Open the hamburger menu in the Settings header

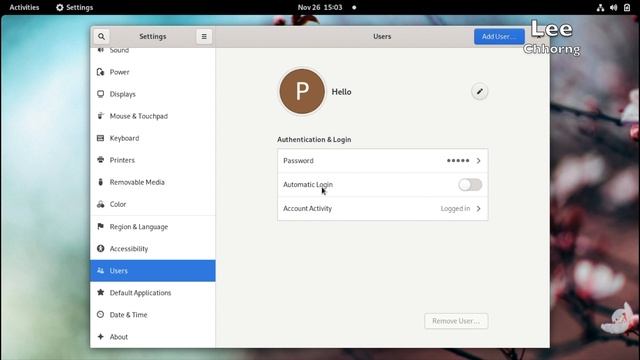pos(204,37)
